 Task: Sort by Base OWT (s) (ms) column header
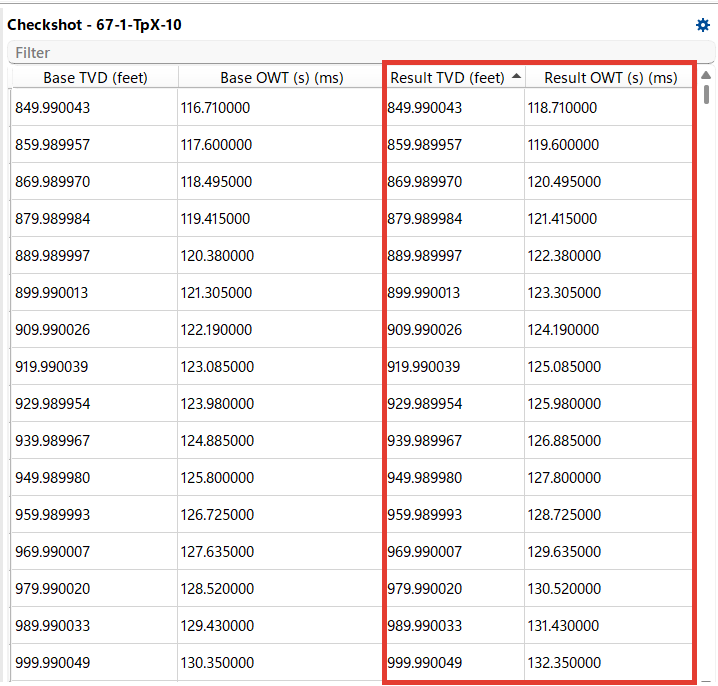[x=282, y=77]
